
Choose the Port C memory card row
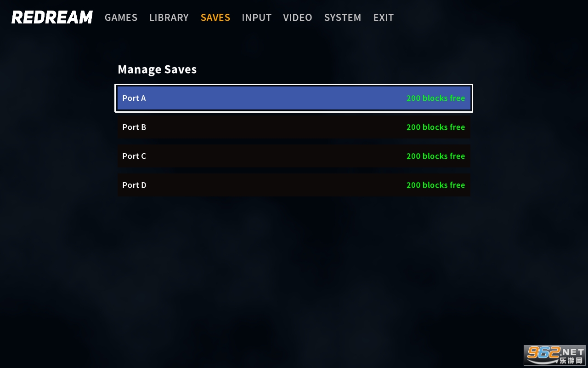[x=294, y=156]
